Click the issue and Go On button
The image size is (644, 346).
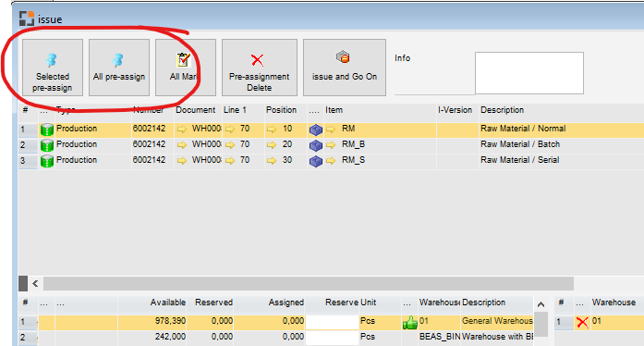click(345, 68)
